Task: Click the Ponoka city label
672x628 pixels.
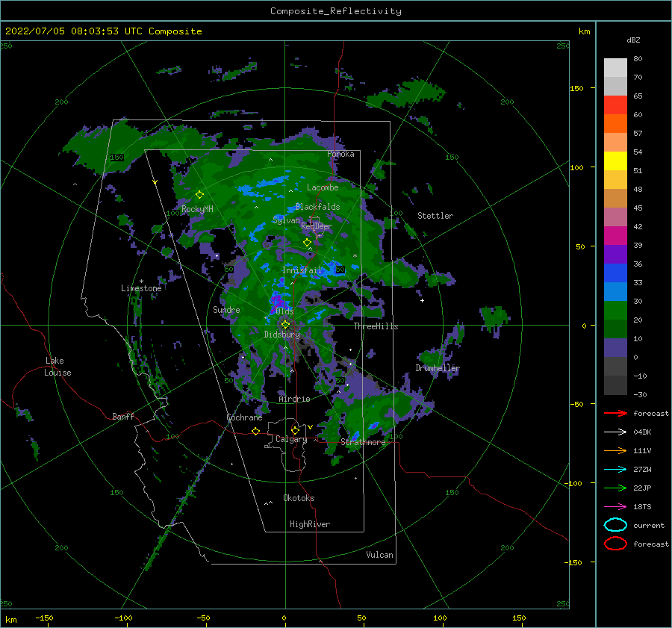Action: (x=340, y=154)
